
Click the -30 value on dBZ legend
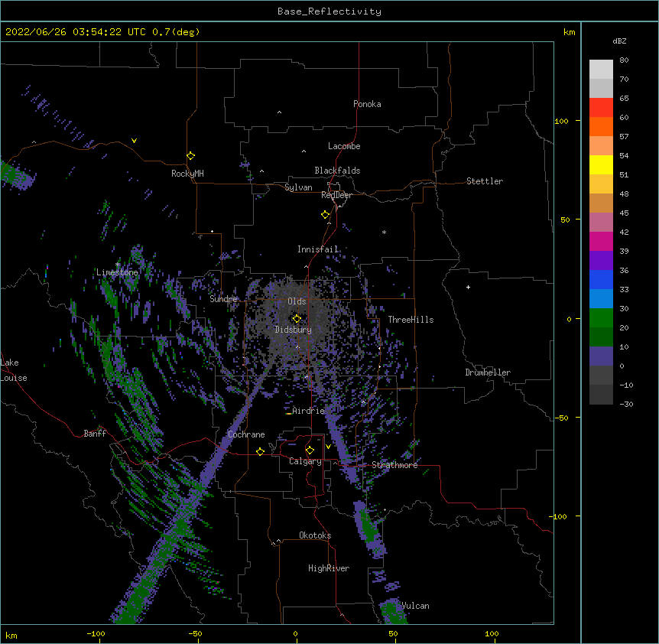[x=626, y=404]
